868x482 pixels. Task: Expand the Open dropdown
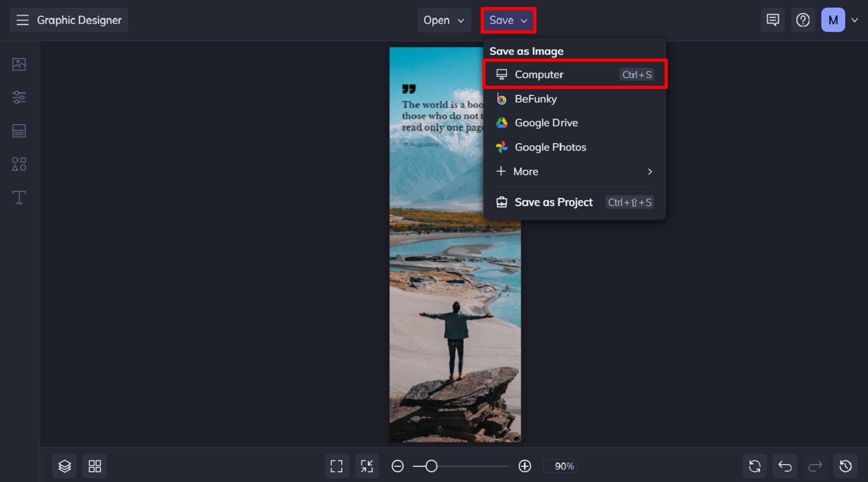444,20
